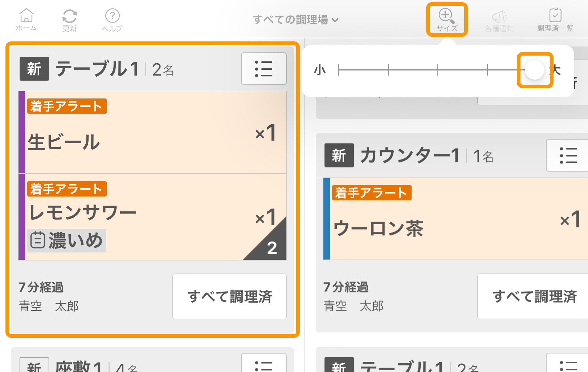Tap 着手アラート badge on 生ビール

(x=67, y=106)
